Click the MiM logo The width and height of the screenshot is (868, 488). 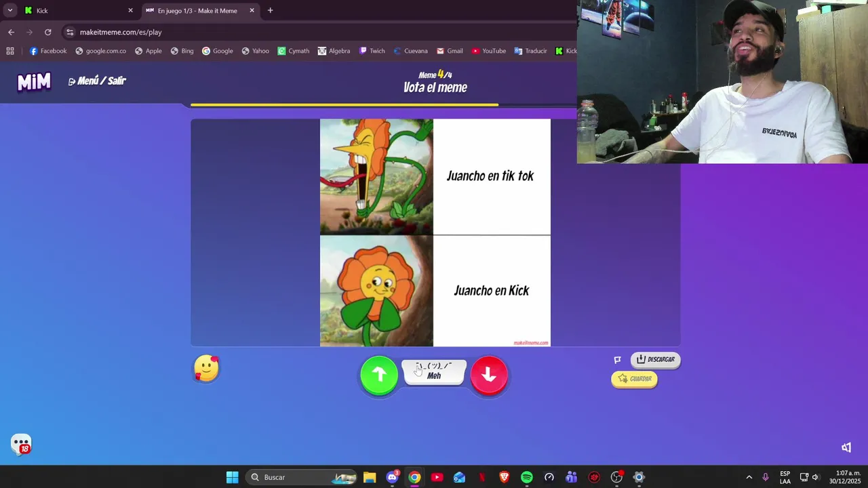tap(34, 81)
